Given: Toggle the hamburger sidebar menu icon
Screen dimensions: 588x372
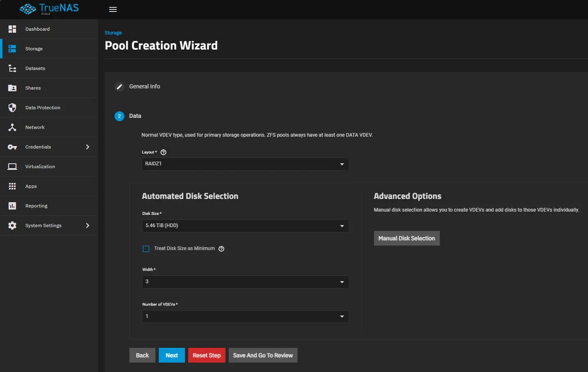Looking at the screenshot, I should [x=113, y=9].
